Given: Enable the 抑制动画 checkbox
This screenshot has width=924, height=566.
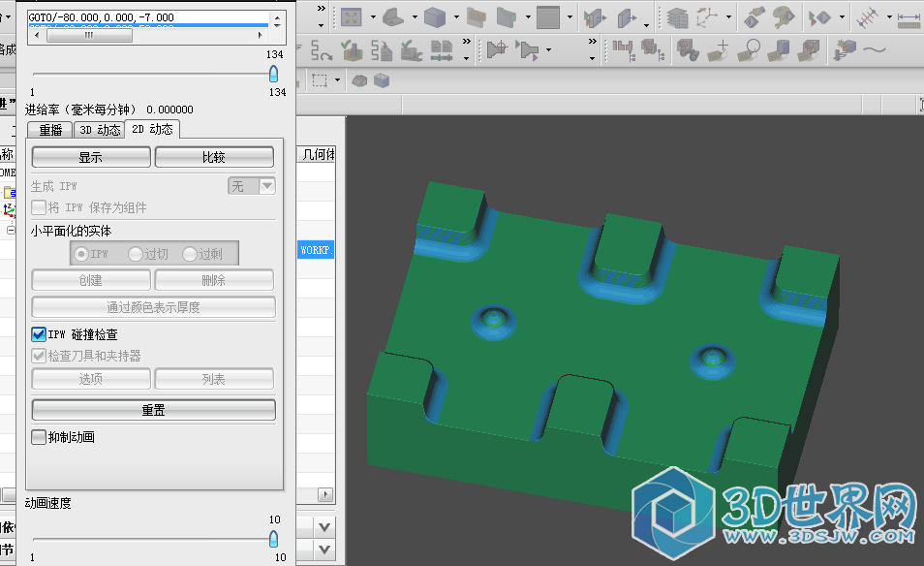Looking at the screenshot, I should coord(39,437).
